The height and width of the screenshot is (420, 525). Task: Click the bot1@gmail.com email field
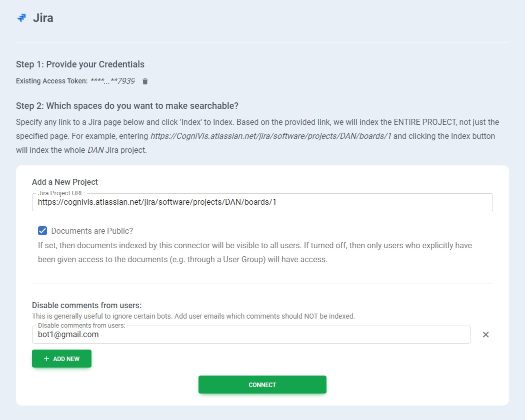(251, 335)
